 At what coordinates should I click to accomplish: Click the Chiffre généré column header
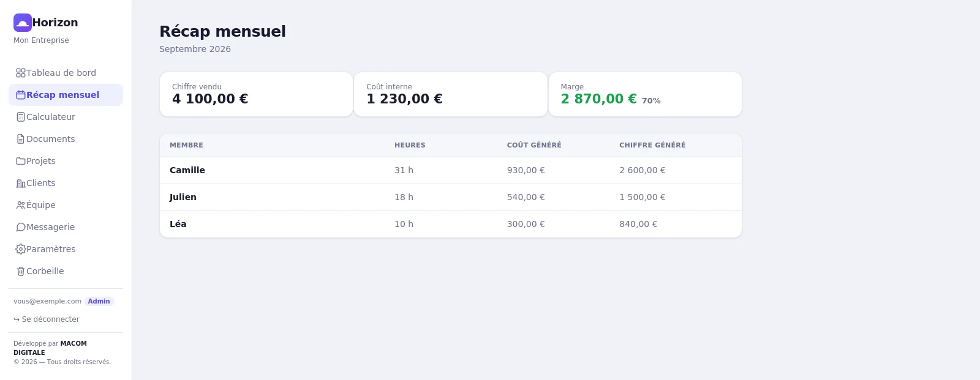coord(652,145)
